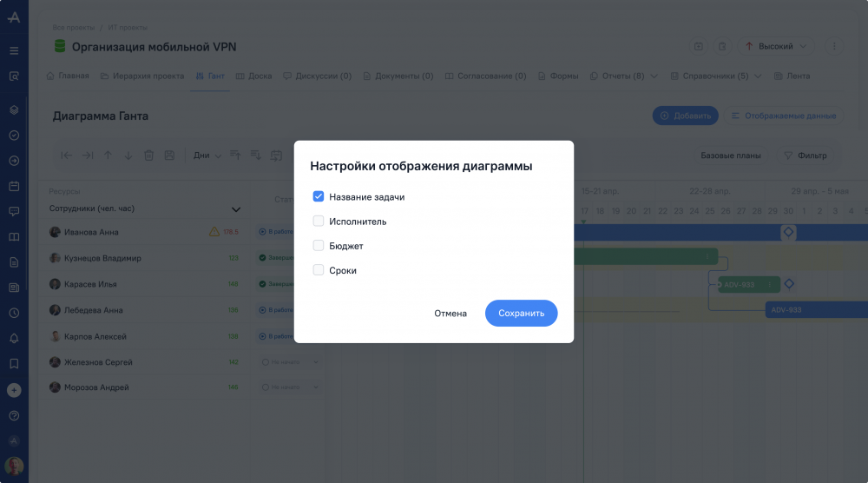Open the "Иерархия проекта" tab
This screenshot has height=483, width=868.
click(x=141, y=76)
